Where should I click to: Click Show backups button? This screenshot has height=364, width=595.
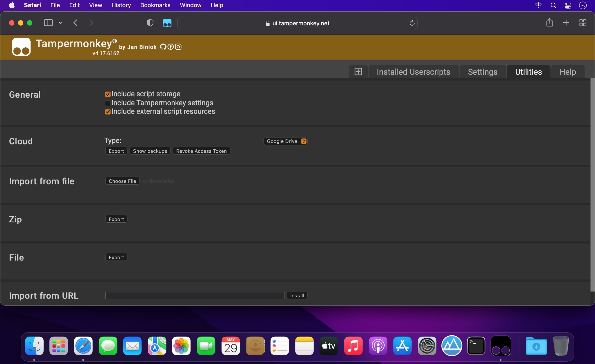(x=150, y=151)
